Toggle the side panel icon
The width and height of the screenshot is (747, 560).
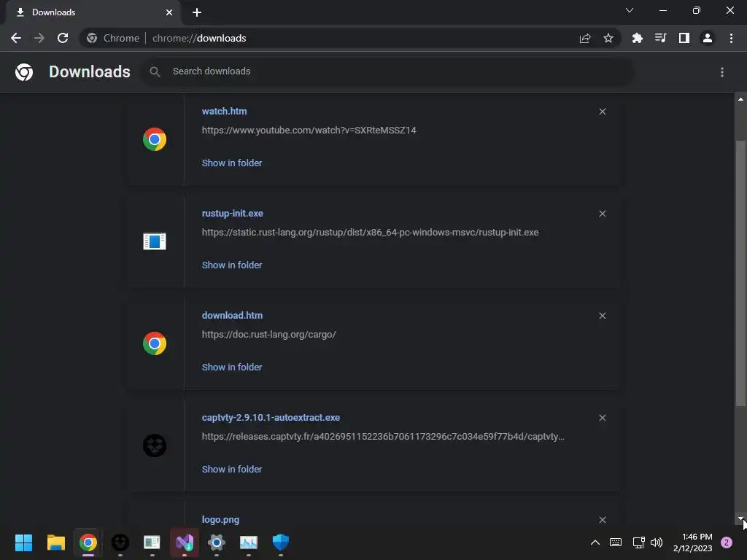tap(684, 38)
